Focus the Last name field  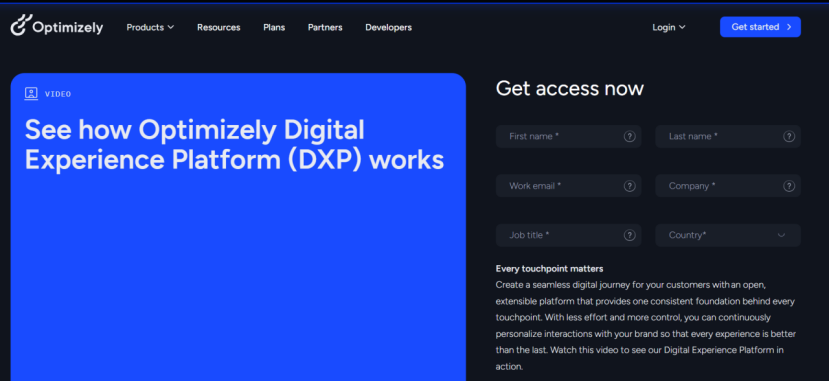coord(728,137)
